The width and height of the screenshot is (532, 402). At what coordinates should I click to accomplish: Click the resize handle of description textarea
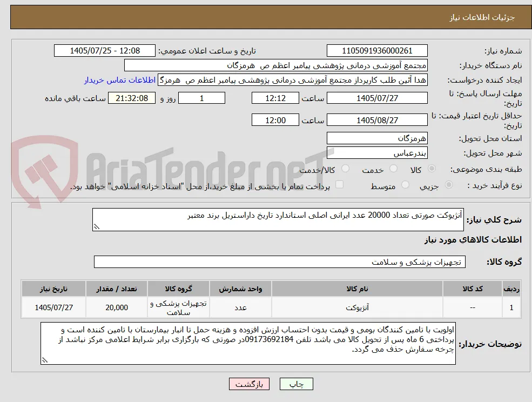click(x=96, y=227)
